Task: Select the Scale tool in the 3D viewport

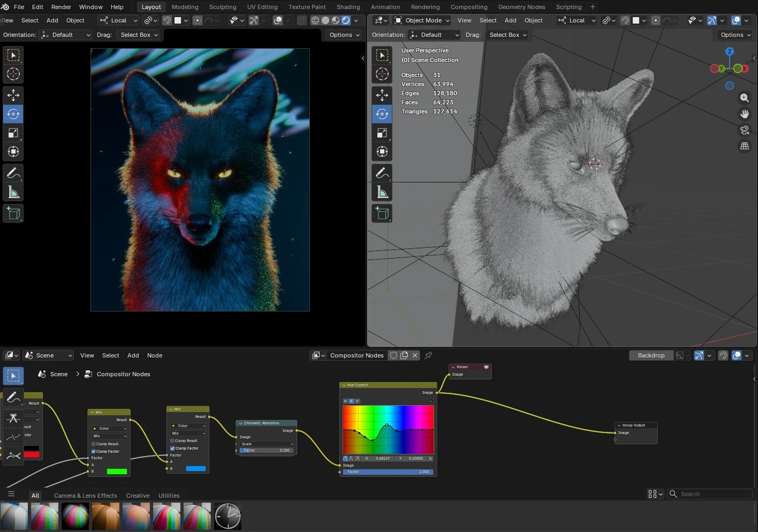Action: [x=382, y=133]
